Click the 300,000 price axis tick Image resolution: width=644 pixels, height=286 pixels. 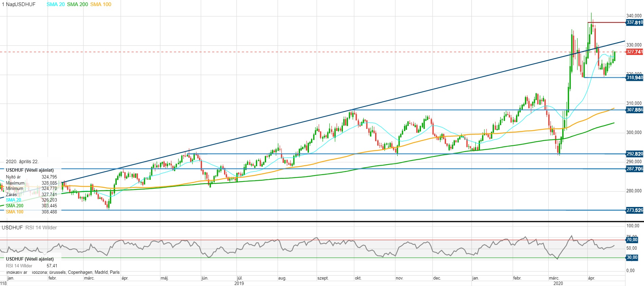[x=634, y=133]
